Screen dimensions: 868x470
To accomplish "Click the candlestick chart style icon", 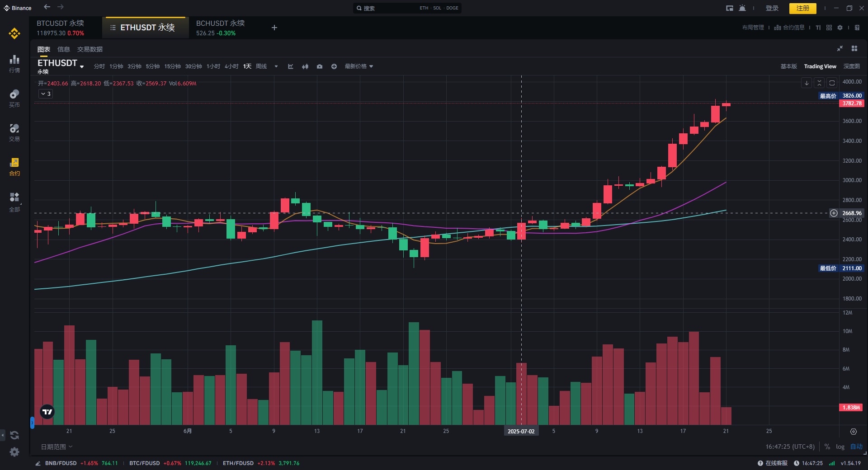I will [305, 66].
